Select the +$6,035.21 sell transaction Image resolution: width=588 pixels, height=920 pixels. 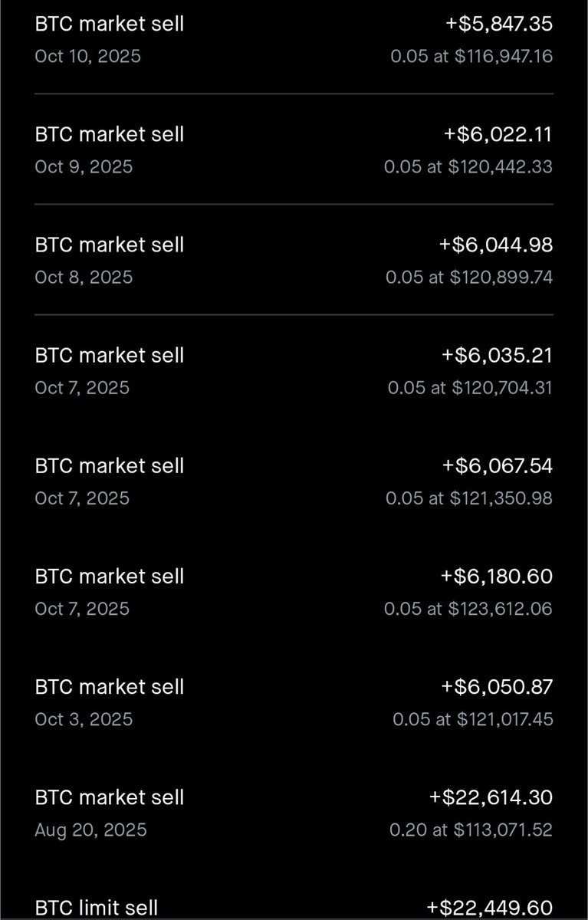(x=294, y=370)
